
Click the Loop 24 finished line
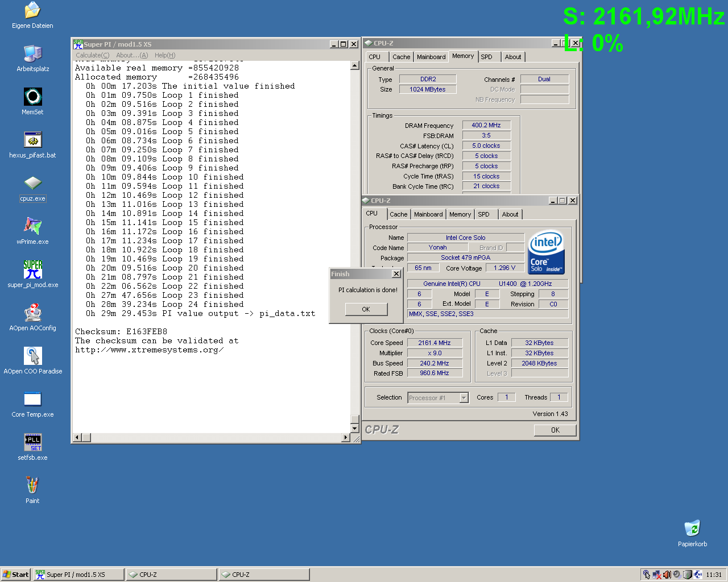pos(165,305)
